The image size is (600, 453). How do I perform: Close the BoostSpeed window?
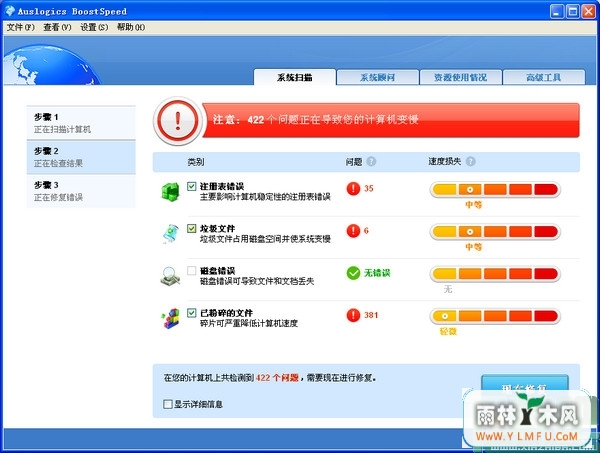pos(589,11)
